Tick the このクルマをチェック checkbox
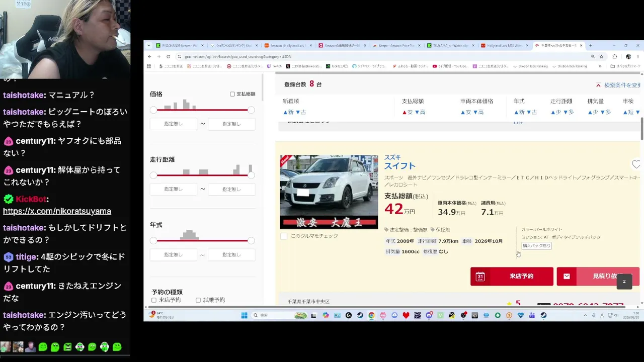 point(284,236)
